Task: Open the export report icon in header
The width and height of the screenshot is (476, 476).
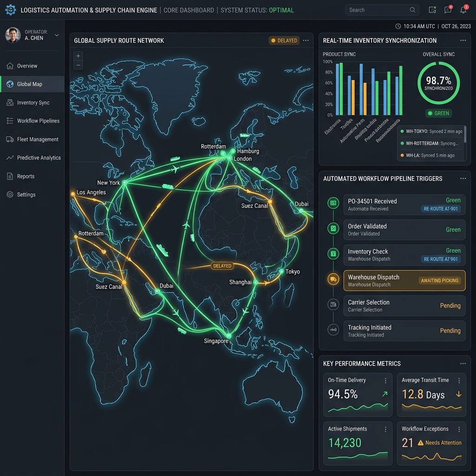Action: click(432, 10)
